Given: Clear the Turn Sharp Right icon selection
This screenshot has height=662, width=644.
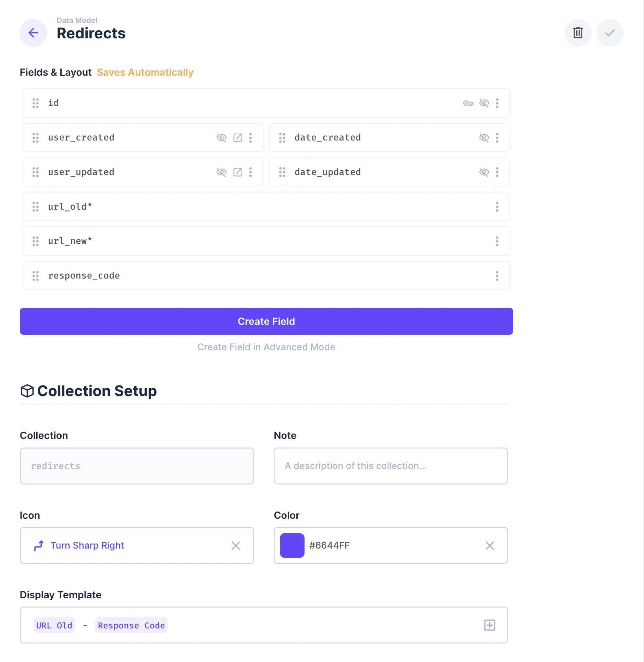Looking at the screenshot, I should [236, 545].
